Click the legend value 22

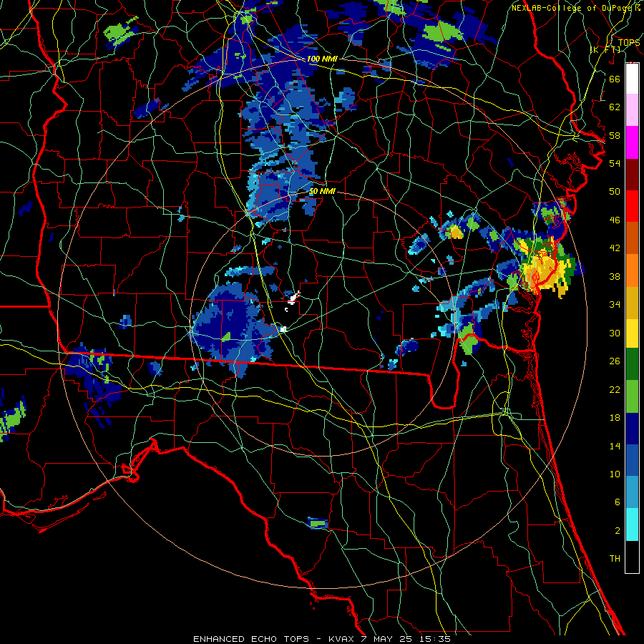[x=615, y=389]
